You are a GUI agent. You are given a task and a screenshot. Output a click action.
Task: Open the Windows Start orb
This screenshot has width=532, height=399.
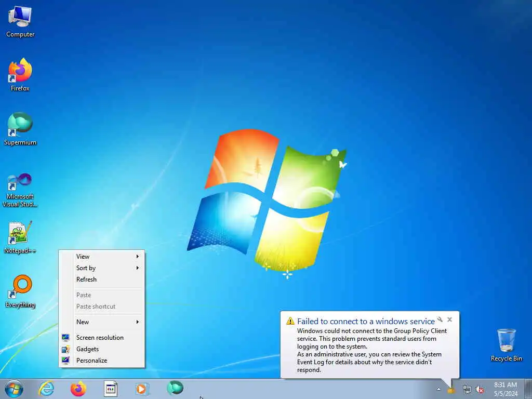14,389
